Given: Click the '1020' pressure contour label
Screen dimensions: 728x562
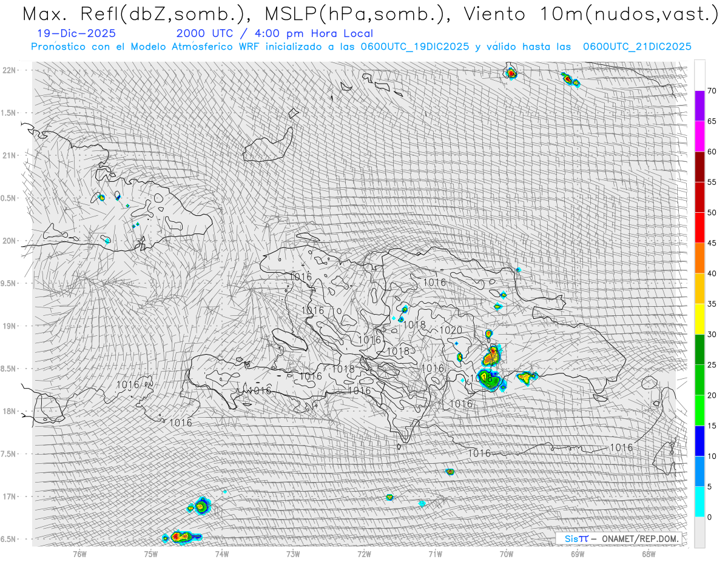Looking at the screenshot, I should point(451,330).
